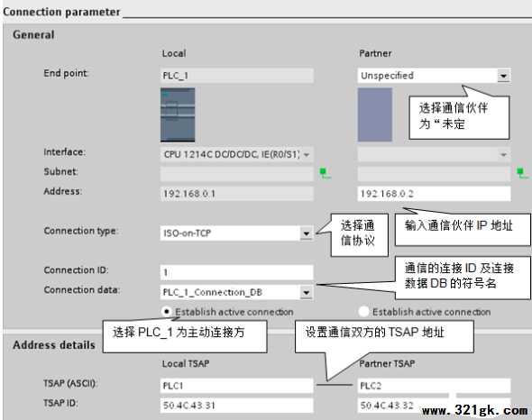Click the local subnet network icon
Image resolution: width=532 pixels, height=420 pixels.
click(x=326, y=173)
